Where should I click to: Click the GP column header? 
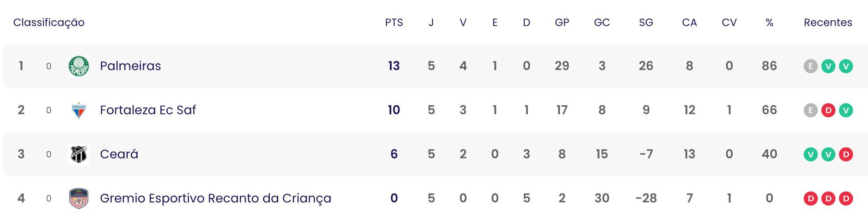[x=562, y=22]
